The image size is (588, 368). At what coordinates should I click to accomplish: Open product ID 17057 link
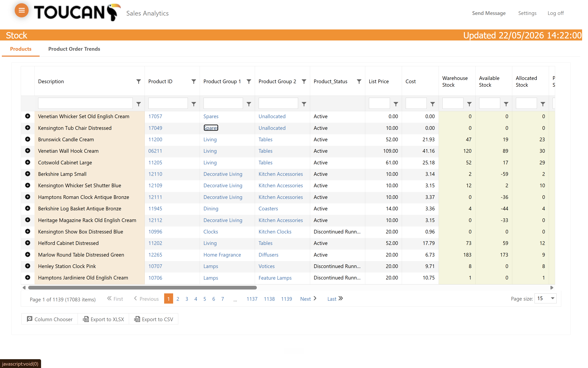click(x=155, y=116)
